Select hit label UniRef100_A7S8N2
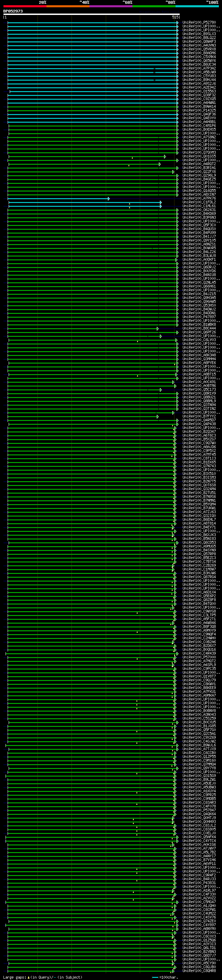 tap(199, 137)
